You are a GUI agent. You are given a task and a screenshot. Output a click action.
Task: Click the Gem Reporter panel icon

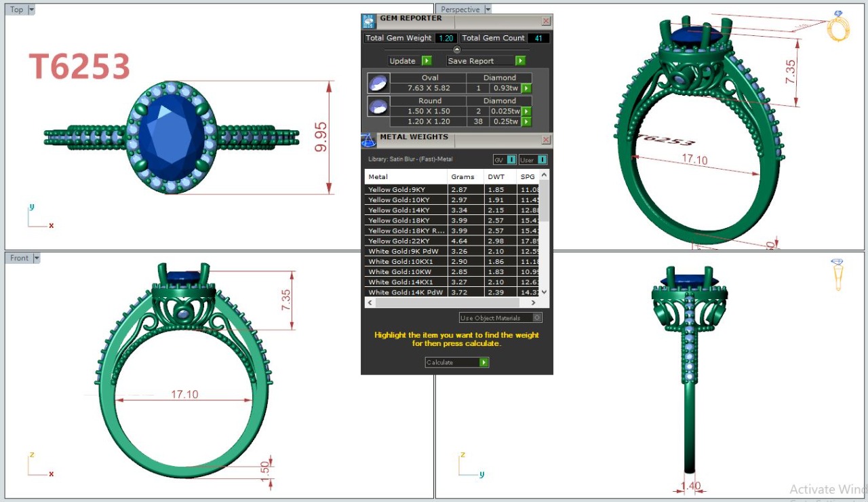tap(368, 21)
